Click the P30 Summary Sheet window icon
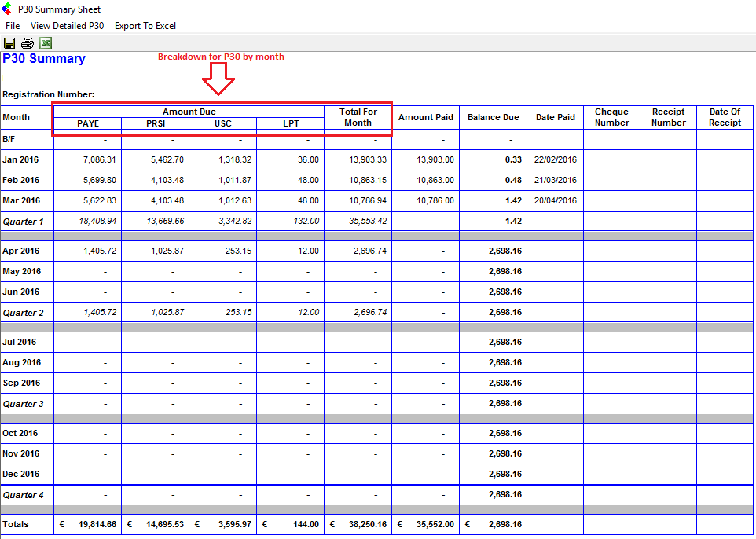The image size is (756, 539). click(8, 9)
